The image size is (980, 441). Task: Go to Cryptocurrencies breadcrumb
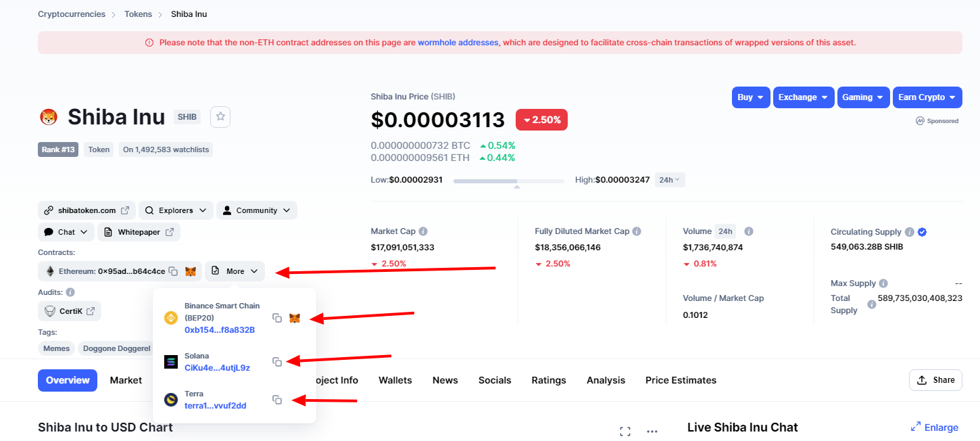tap(72, 14)
